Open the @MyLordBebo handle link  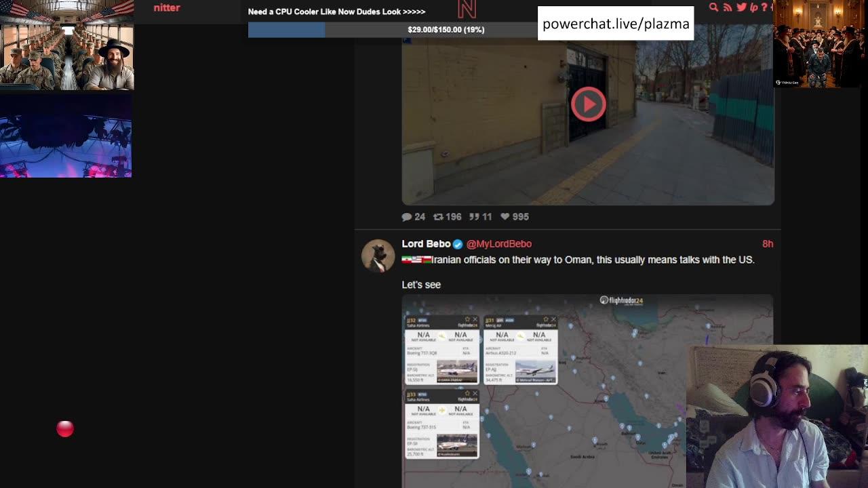click(499, 244)
